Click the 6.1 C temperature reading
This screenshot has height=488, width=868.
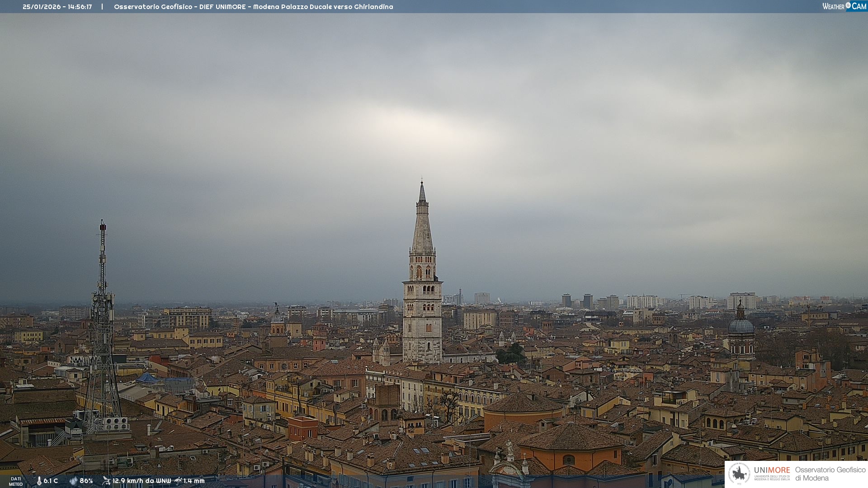coord(51,481)
